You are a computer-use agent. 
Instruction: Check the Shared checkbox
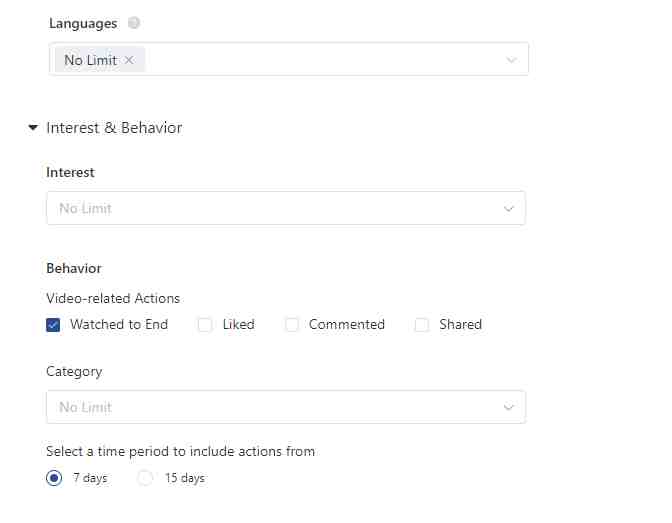pos(422,325)
